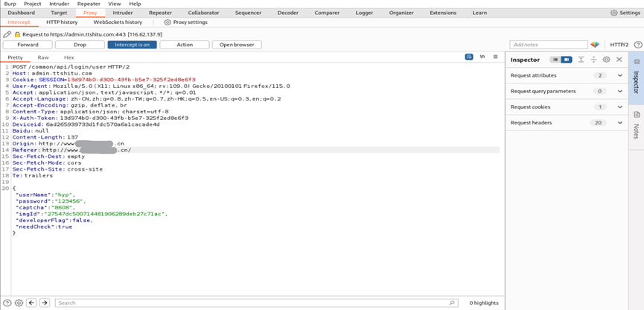The height and width of the screenshot is (310, 644).
Task: Collapse all Inspector sections icon
Action: click(x=593, y=60)
